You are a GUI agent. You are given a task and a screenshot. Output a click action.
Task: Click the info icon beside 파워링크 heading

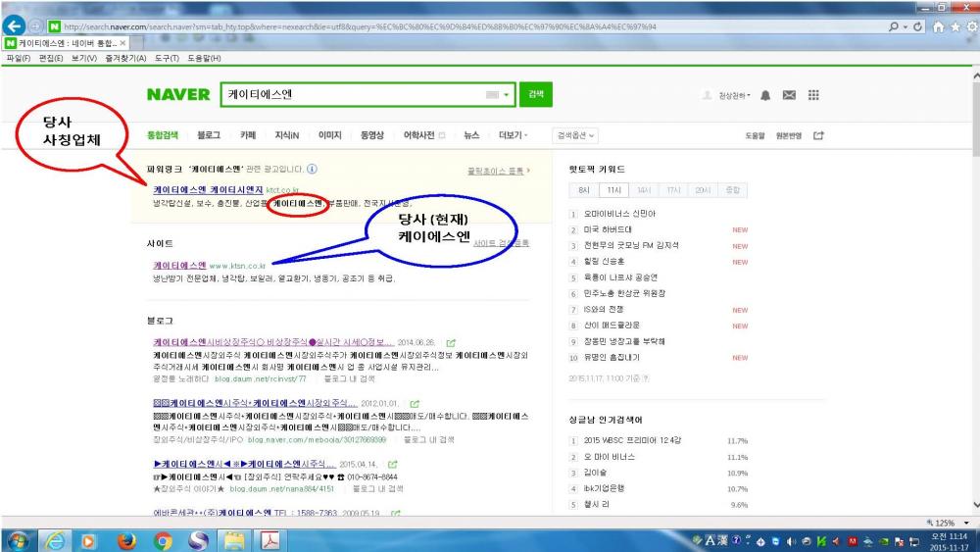tap(312, 169)
